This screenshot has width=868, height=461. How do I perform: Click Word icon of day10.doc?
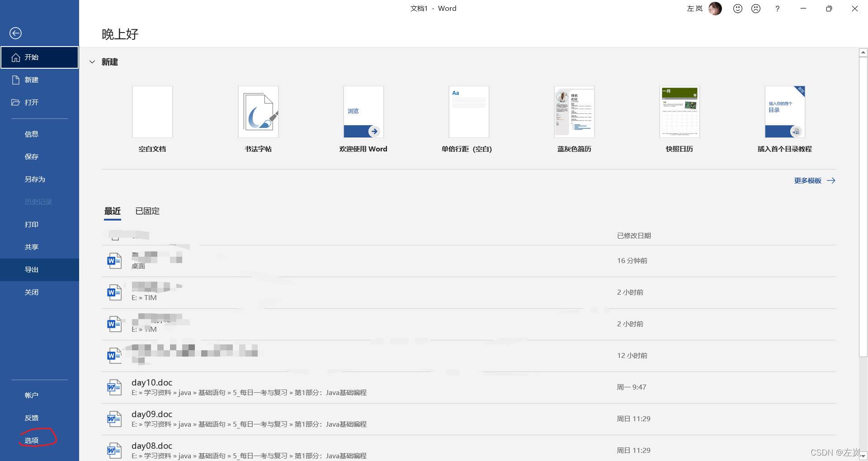pyautogui.click(x=114, y=387)
